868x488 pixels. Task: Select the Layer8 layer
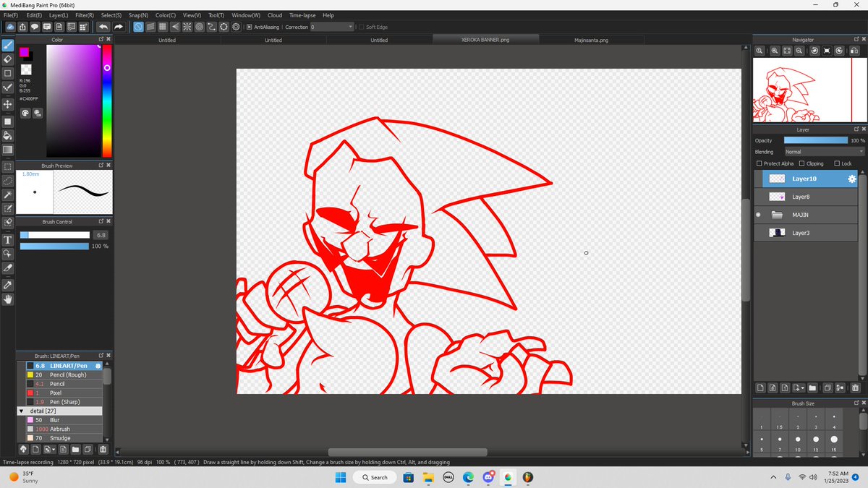tap(806, 197)
